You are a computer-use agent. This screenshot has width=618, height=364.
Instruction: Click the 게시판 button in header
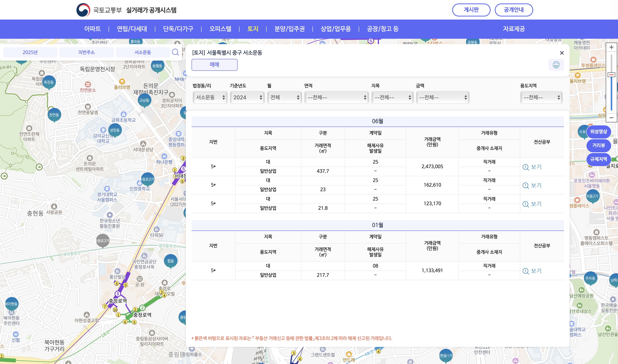pos(471,10)
